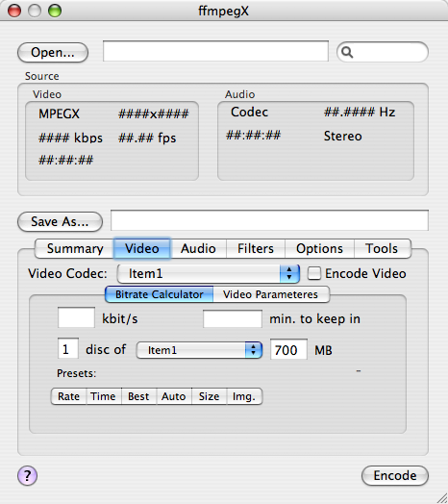Click the magnifying glass search icon
Viewport: 448px width, 504px height.
[347, 52]
